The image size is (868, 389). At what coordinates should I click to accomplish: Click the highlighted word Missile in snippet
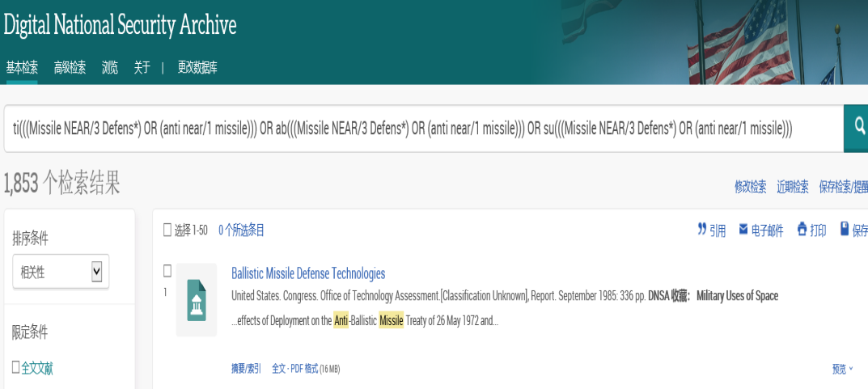(x=392, y=322)
